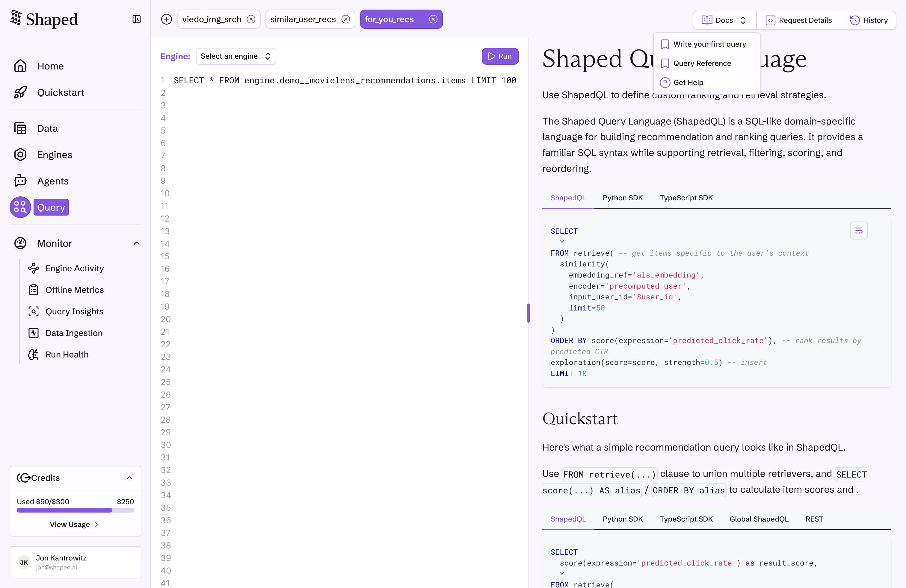
Task: Open Request Details panel
Action: [798, 20]
